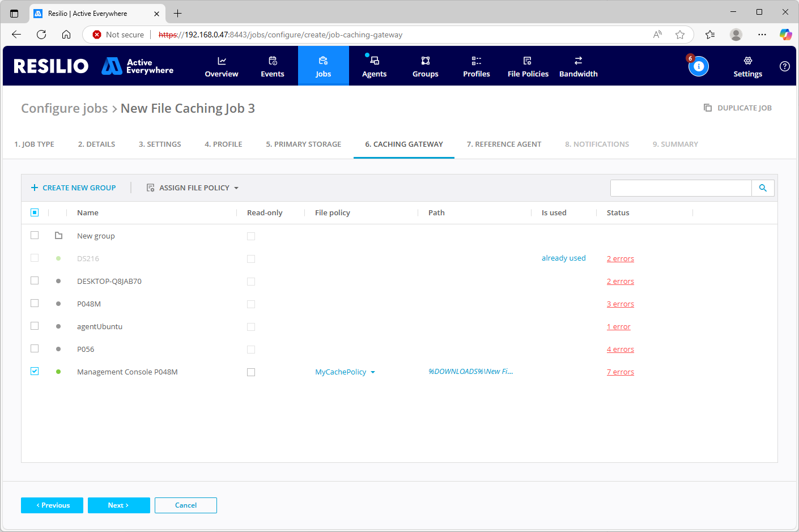This screenshot has height=532, width=799.
Task: View the 7 errors link
Action: (x=620, y=372)
